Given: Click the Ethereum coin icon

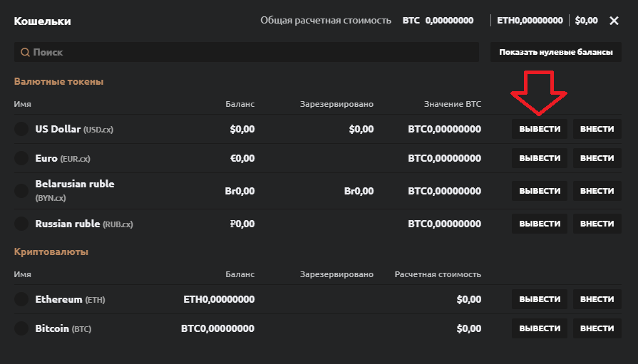Looking at the screenshot, I should (x=21, y=300).
